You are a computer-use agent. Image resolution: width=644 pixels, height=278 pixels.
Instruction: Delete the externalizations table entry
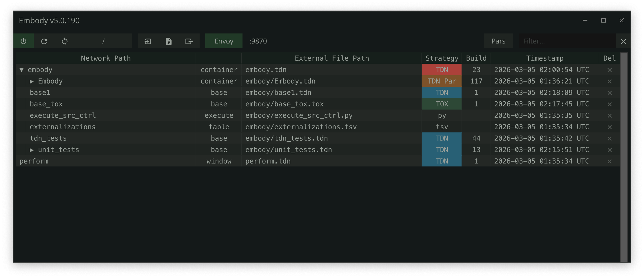tap(610, 127)
